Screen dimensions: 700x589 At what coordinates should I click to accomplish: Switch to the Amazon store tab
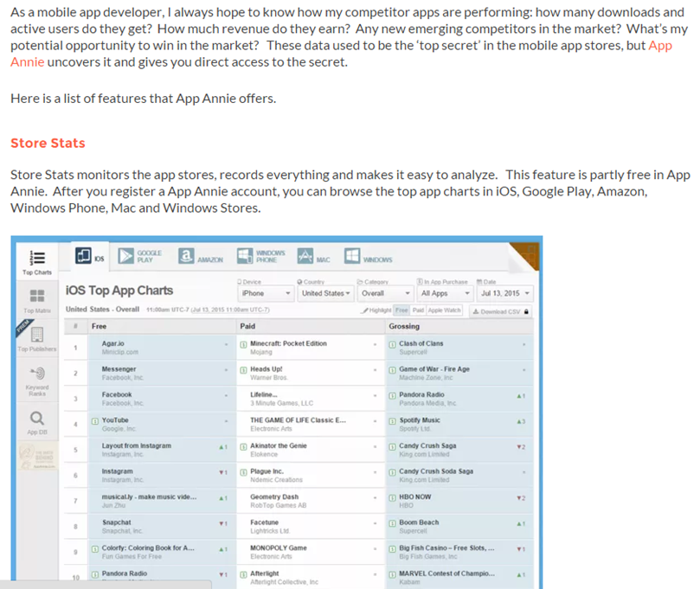[200, 256]
